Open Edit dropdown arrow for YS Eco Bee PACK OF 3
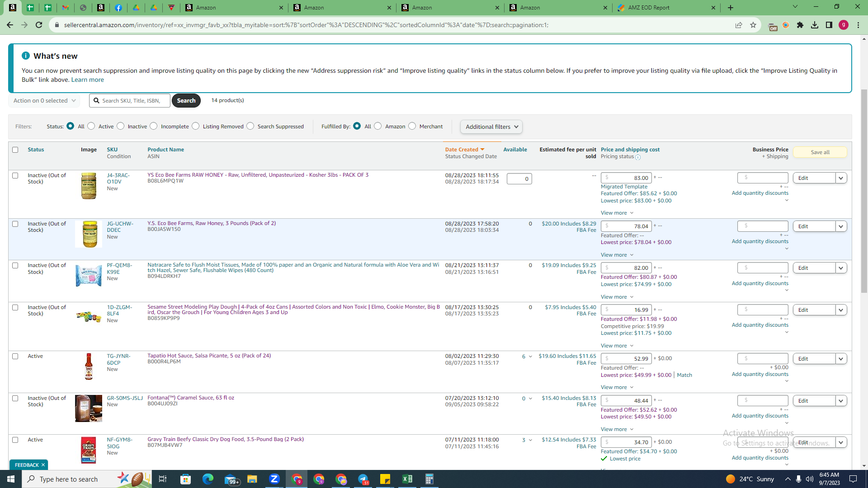Viewport: 868px width, 488px height. coord(841,178)
